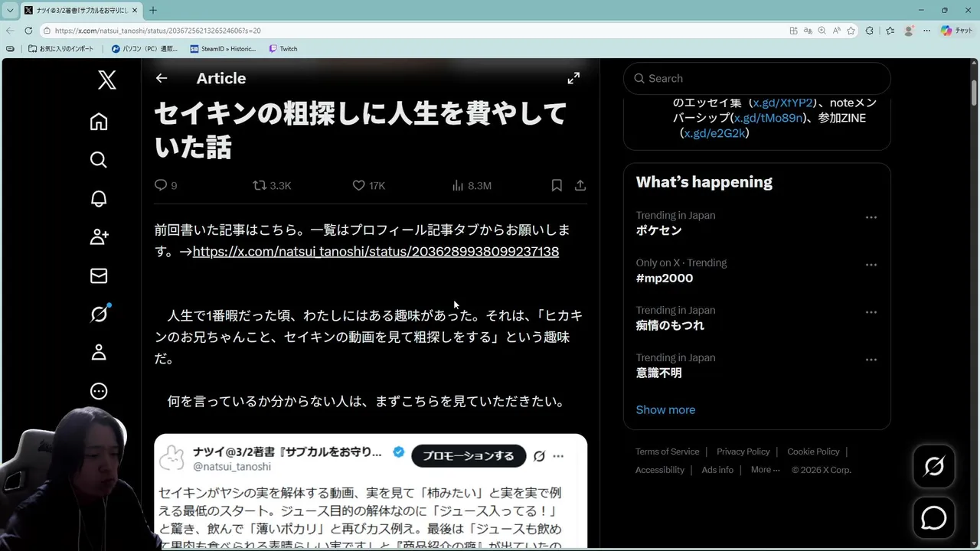The image size is (980, 551).
Task: Open Privacy Policy footer link
Action: point(743,452)
